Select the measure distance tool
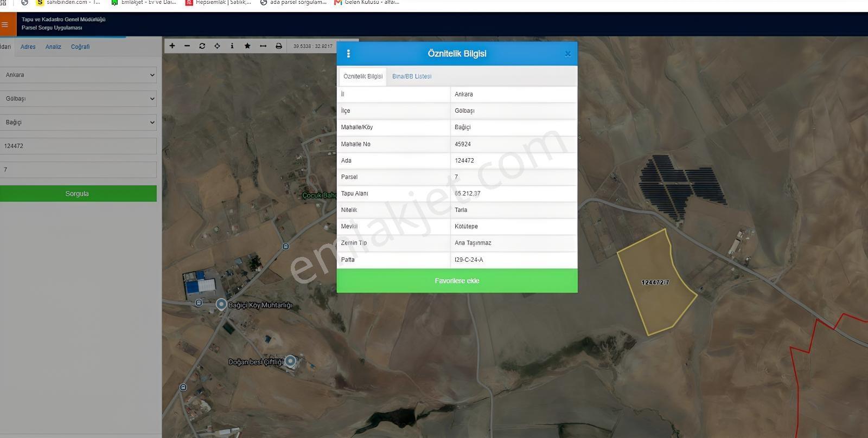Viewport: 868px width, 438px height. click(263, 46)
